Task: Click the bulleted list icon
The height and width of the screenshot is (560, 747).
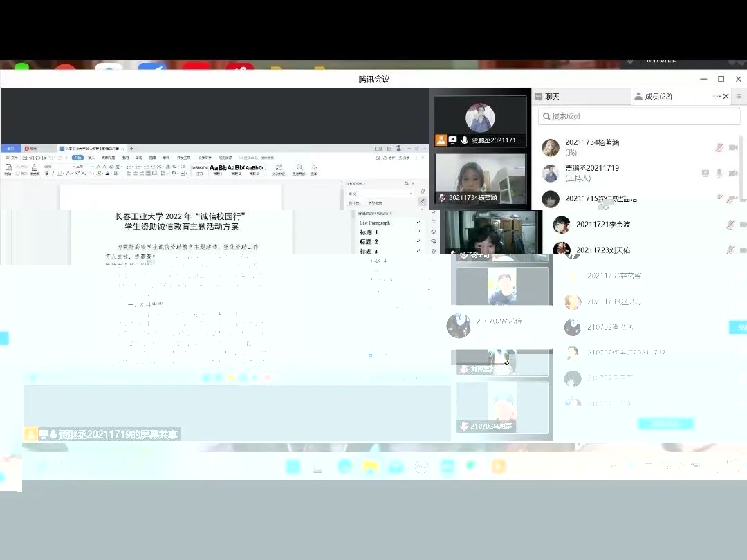Action: tap(129, 167)
